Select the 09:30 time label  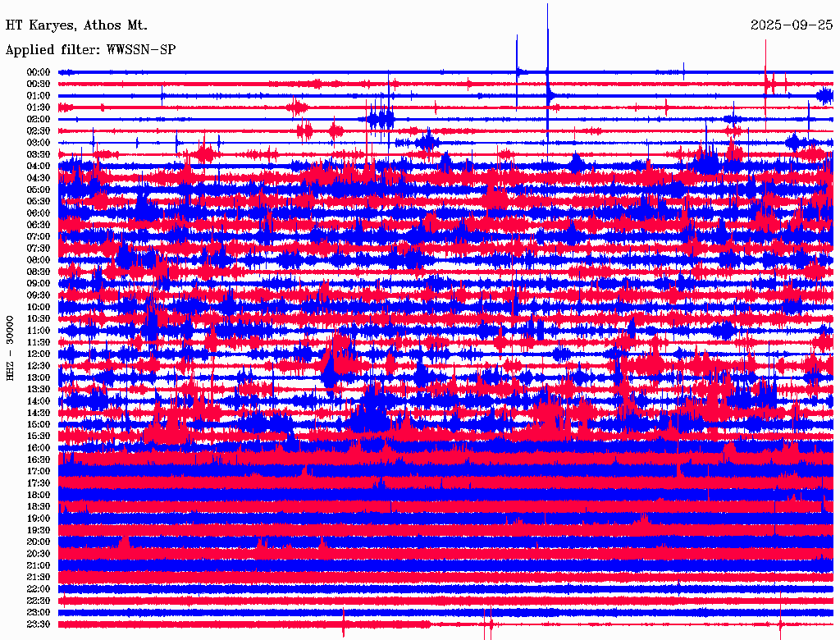[x=38, y=295]
